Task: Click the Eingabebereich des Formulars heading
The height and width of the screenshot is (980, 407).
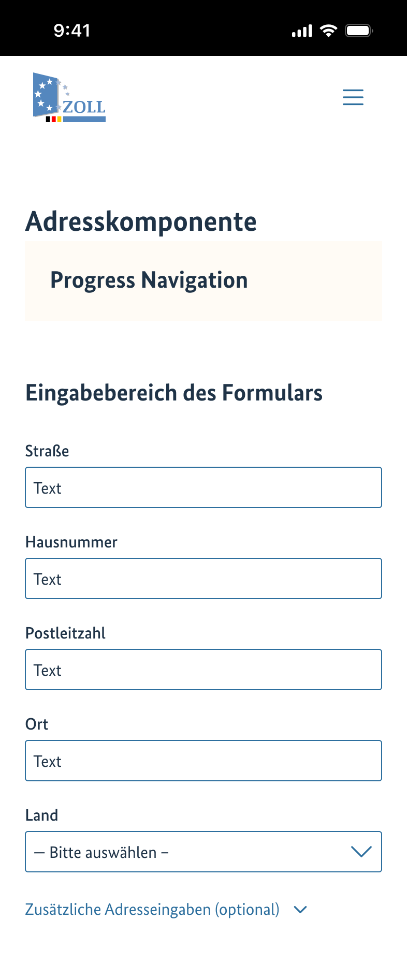Action: 174,393
